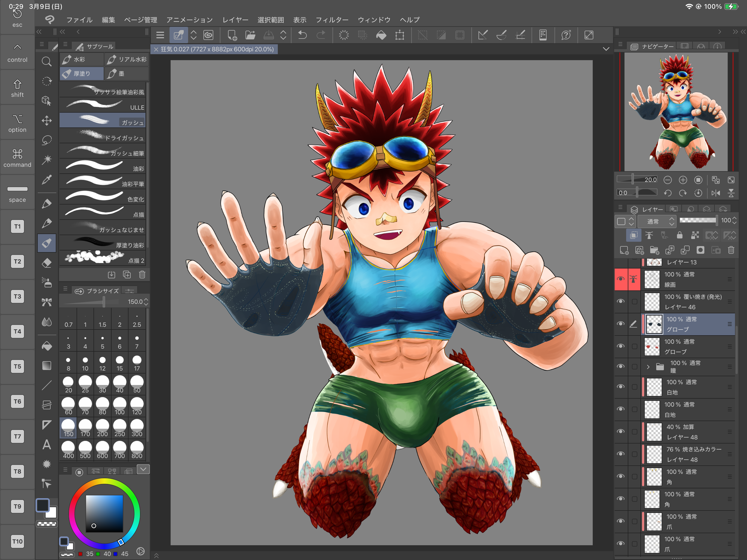Click the layer opacity slider
The height and width of the screenshot is (560, 747).
[698, 221]
